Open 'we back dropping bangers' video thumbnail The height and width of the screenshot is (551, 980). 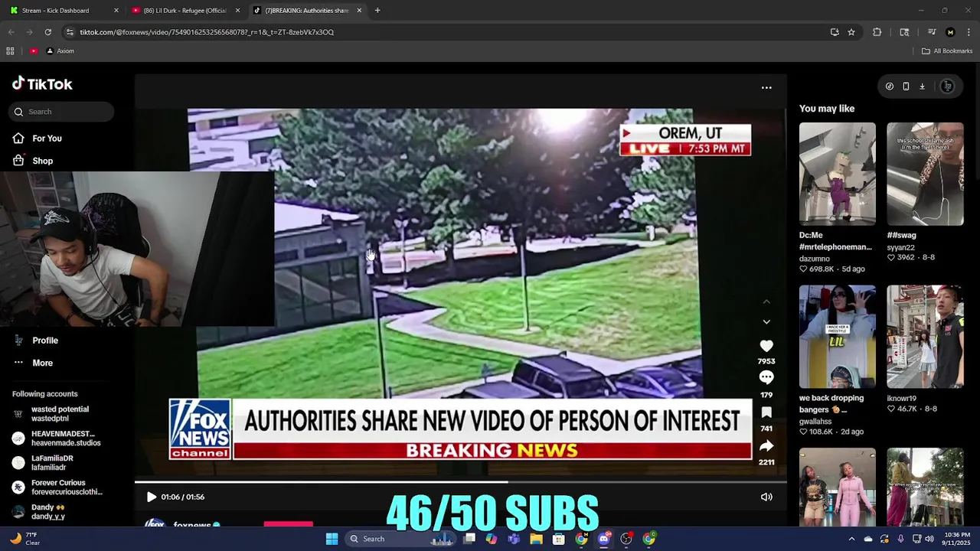[838, 337]
